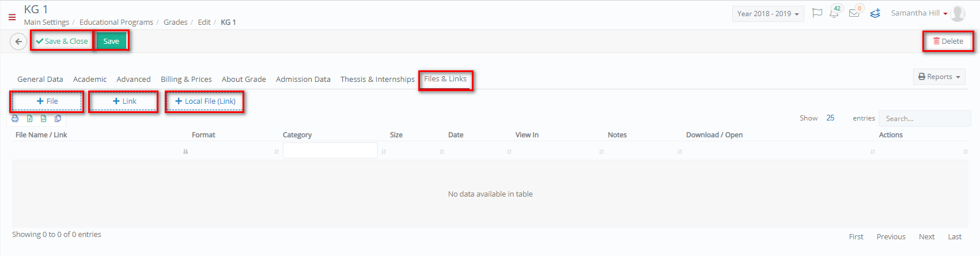Open the hamburger sidebar menu
This screenshot has height=256, width=980.
point(12,17)
